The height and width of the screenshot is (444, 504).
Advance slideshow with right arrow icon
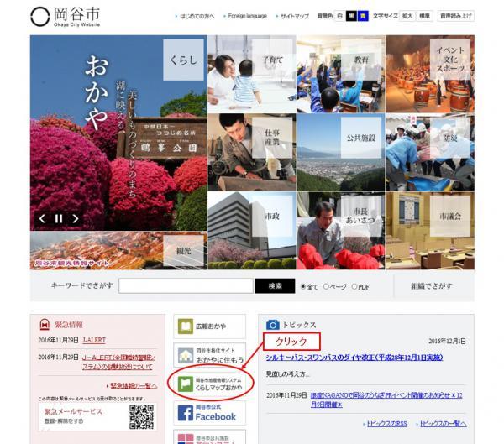[76, 219]
